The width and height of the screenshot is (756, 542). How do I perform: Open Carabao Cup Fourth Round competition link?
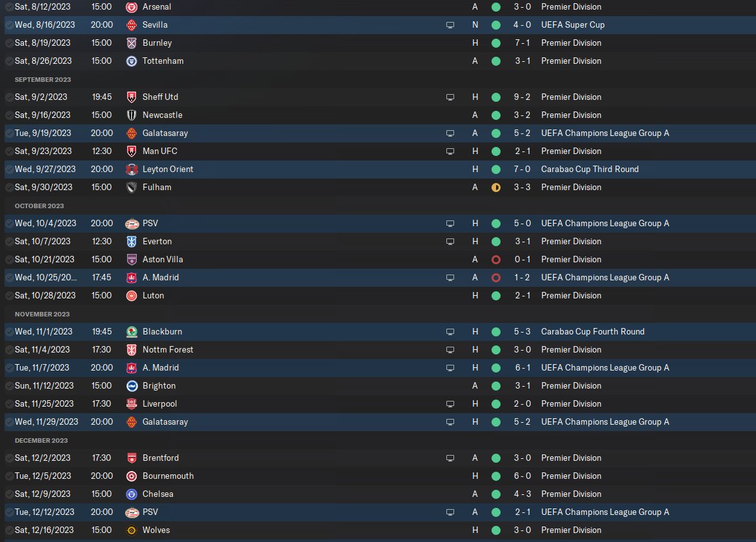[x=593, y=331]
